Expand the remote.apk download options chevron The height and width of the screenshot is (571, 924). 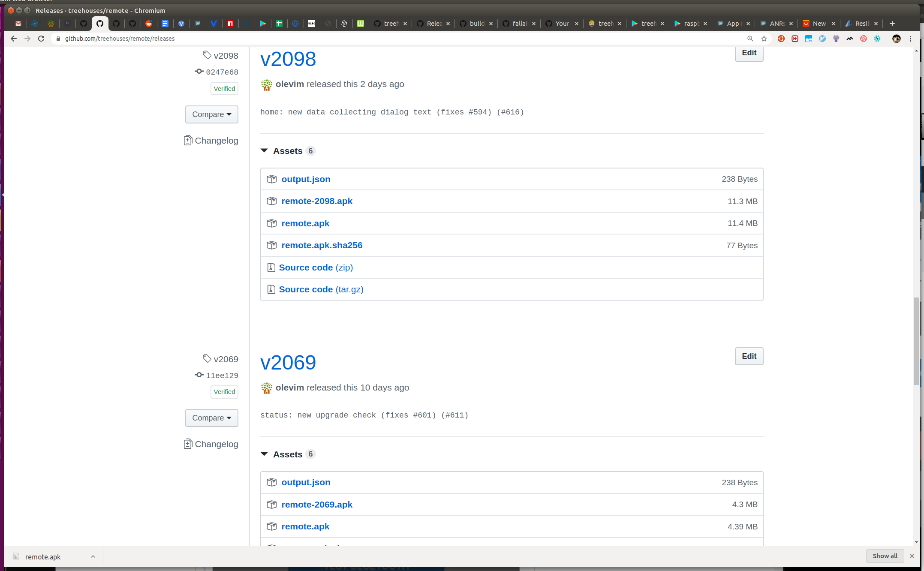click(x=93, y=556)
